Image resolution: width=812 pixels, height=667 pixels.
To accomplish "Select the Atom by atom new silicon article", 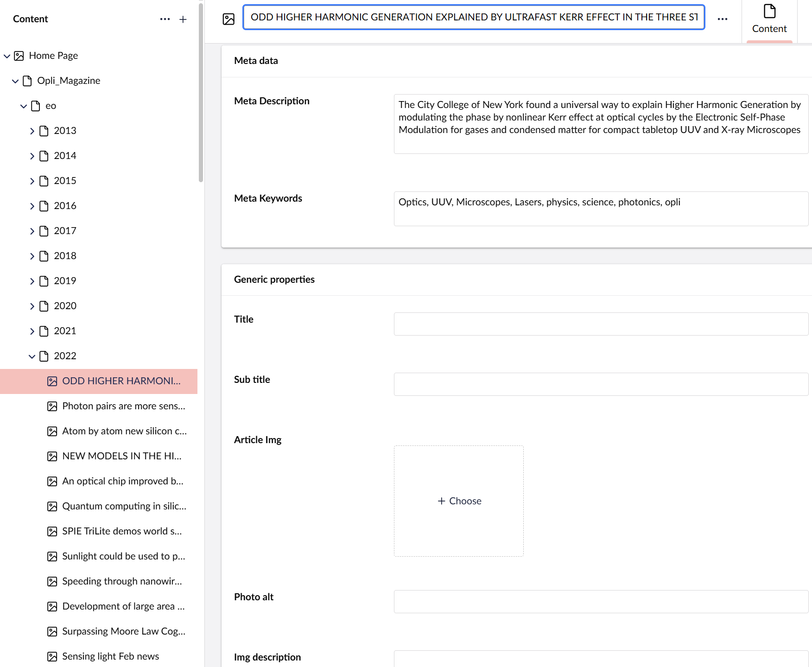I will [124, 431].
